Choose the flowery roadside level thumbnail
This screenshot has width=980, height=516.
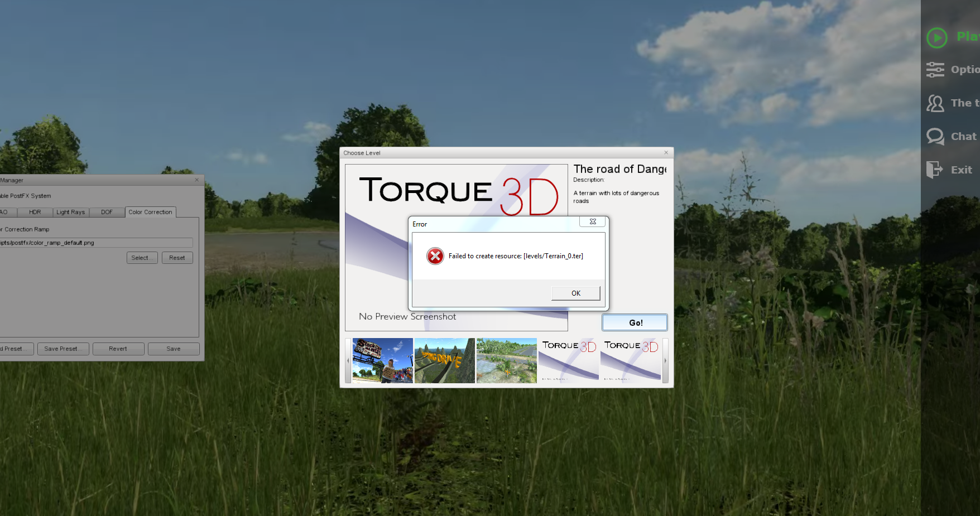[507, 360]
